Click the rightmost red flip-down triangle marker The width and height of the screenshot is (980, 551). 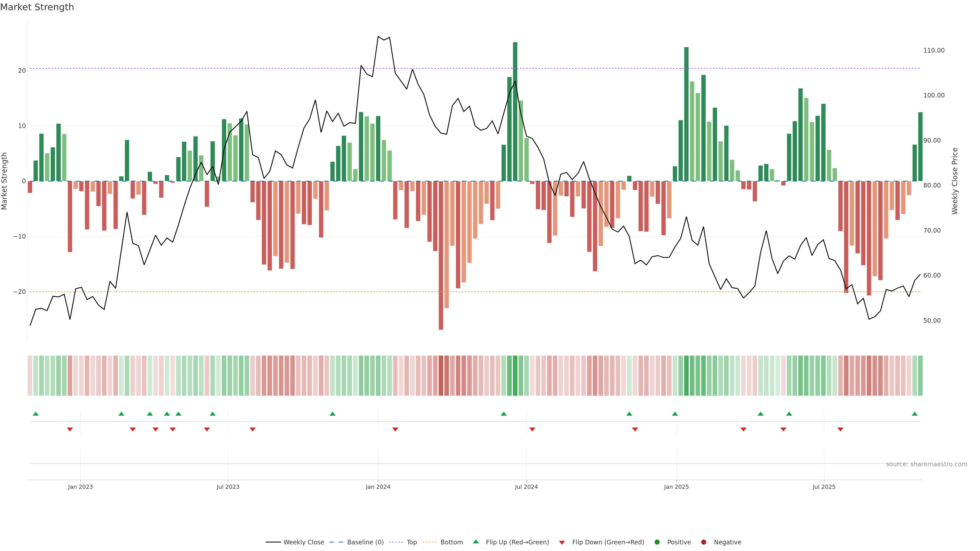(840, 429)
